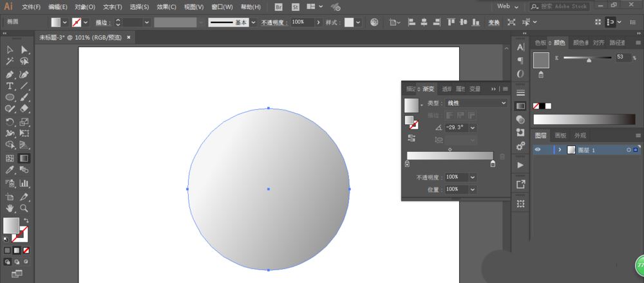
Task: Click horizontal align left icon
Action: pyautogui.click(x=412, y=22)
